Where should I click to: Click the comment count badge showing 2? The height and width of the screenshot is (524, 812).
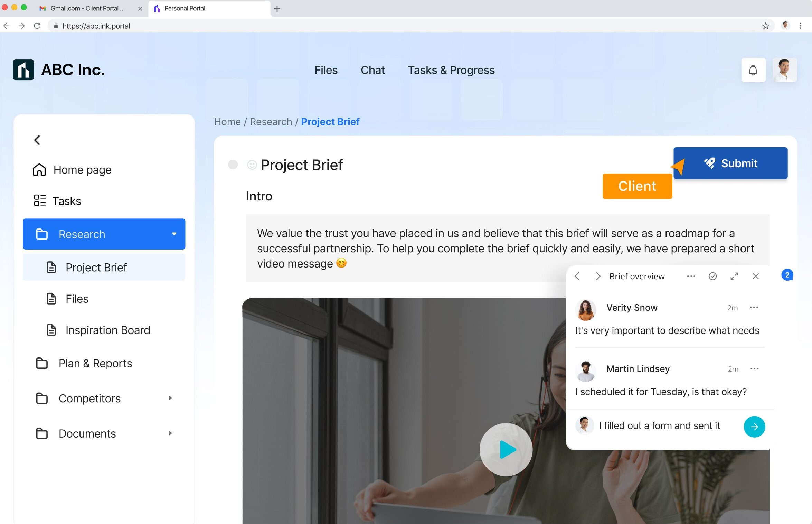(x=787, y=275)
